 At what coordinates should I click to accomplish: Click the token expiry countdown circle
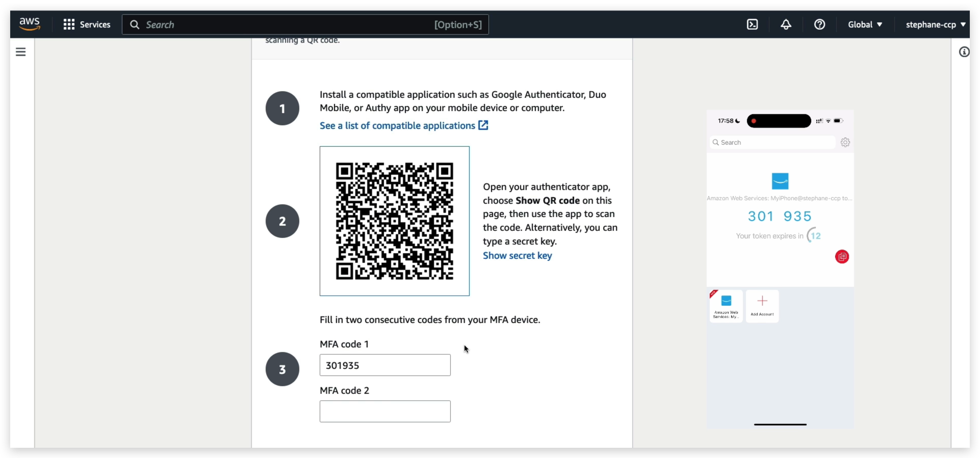click(x=814, y=235)
